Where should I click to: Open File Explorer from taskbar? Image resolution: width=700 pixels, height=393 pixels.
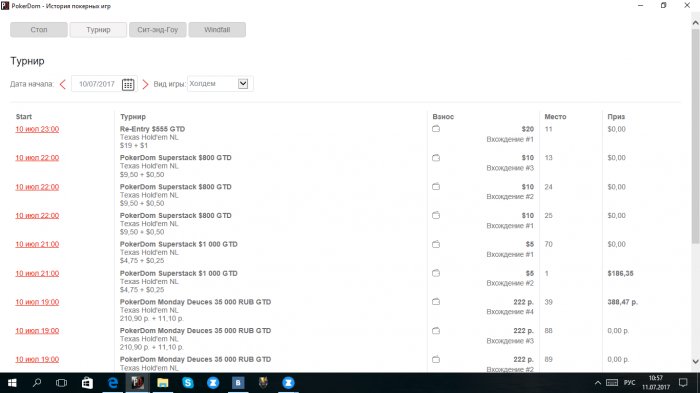162,383
